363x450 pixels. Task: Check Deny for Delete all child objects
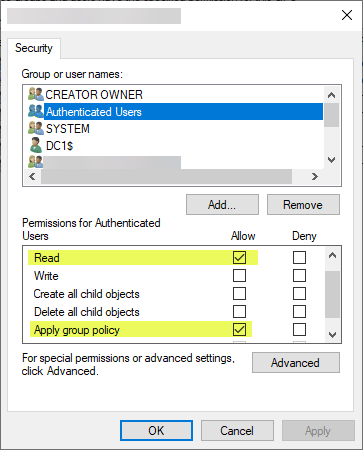[299, 312]
